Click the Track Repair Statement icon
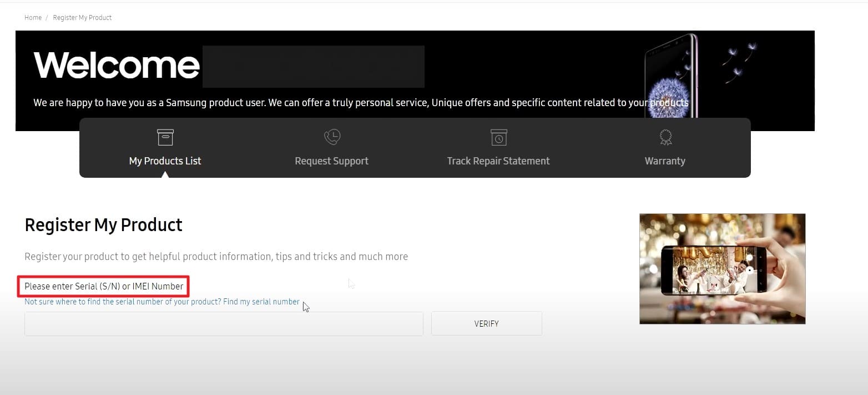This screenshot has width=868, height=395. point(498,137)
